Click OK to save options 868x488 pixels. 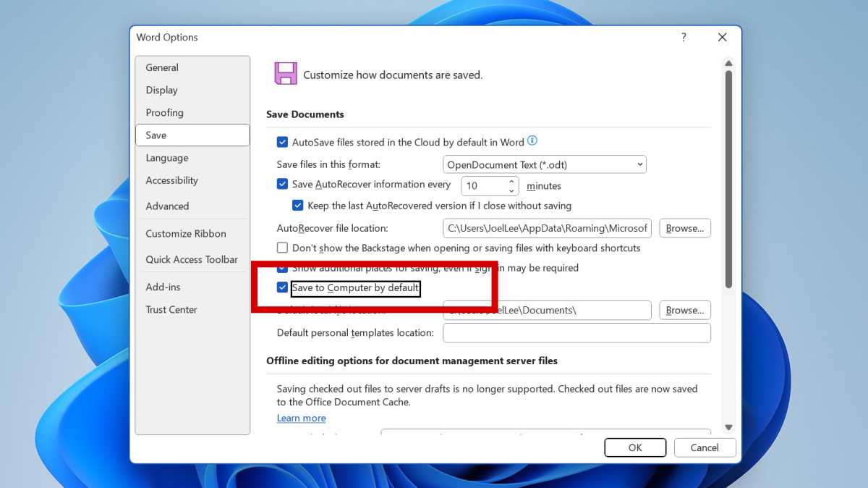pyautogui.click(x=635, y=447)
